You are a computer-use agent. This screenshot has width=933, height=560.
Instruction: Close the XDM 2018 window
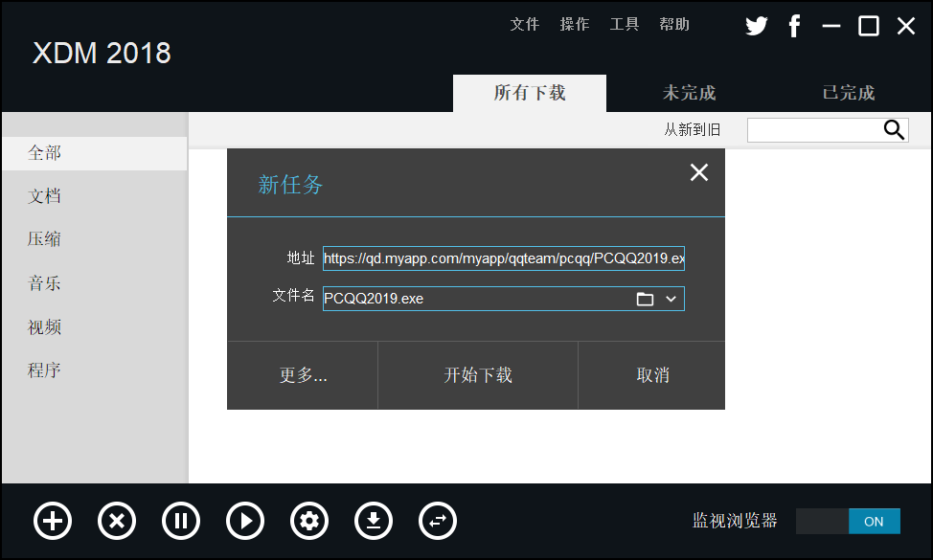(x=906, y=26)
